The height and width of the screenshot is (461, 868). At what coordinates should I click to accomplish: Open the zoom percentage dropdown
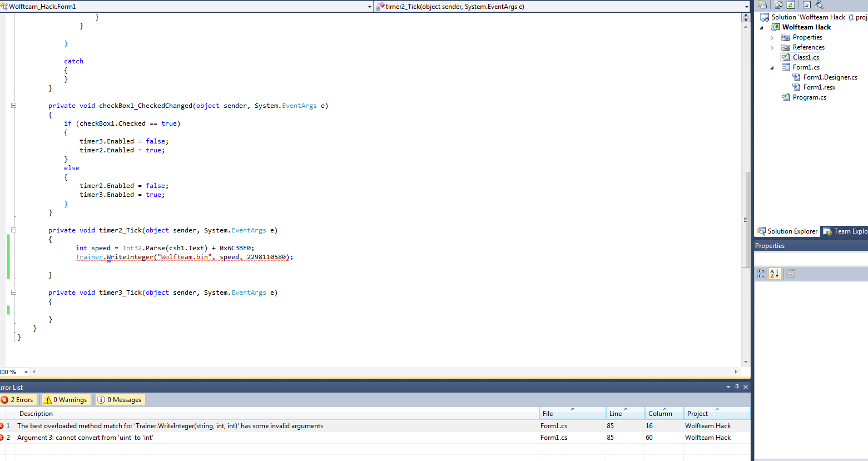26,372
